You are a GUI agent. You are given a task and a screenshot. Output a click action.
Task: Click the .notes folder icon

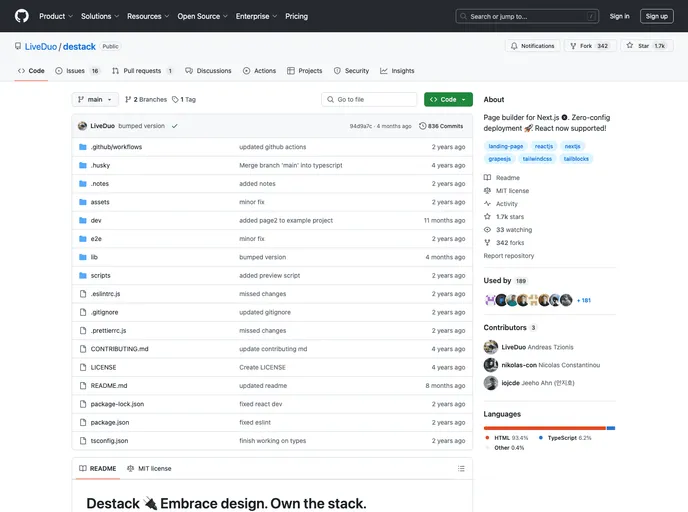coord(82,184)
